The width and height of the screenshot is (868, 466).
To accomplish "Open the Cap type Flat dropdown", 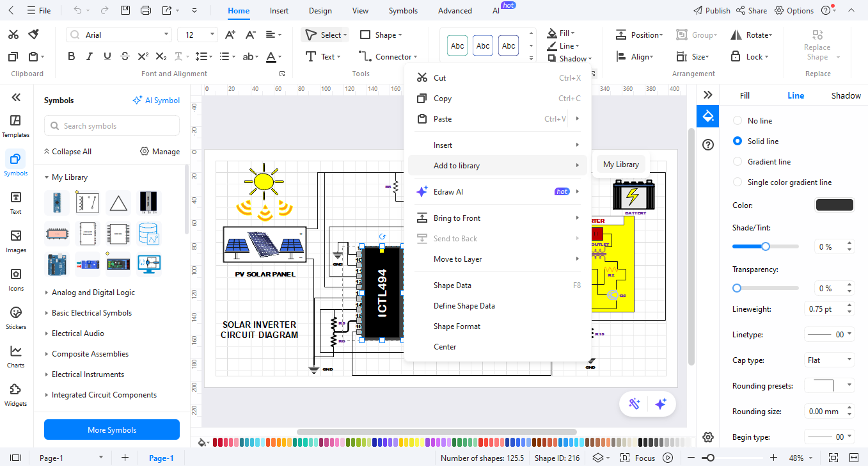I will pyautogui.click(x=829, y=360).
